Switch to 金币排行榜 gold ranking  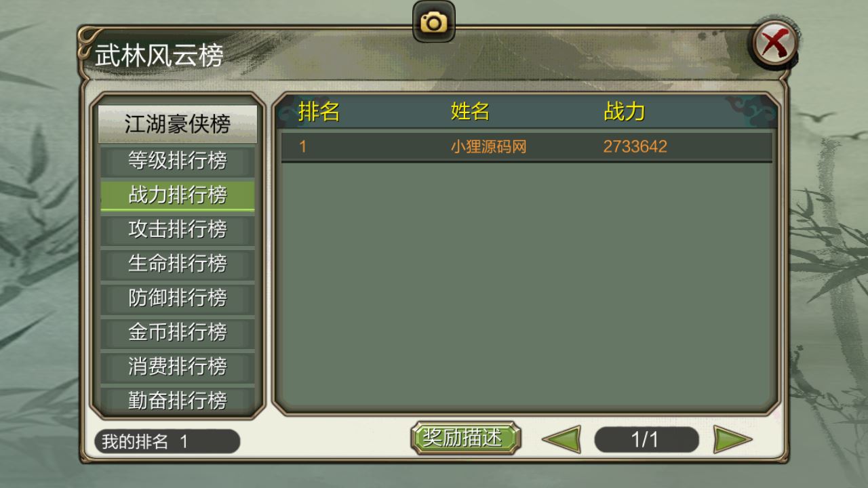click(178, 332)
